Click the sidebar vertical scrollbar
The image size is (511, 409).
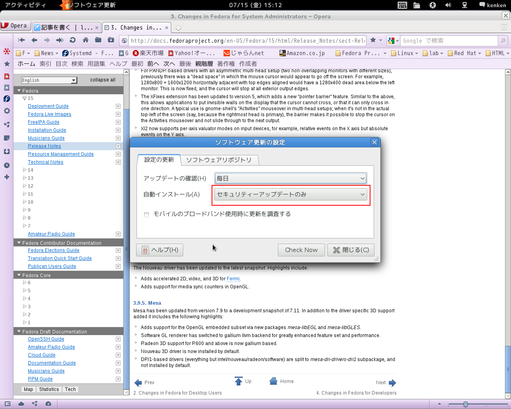coord(126,232)
